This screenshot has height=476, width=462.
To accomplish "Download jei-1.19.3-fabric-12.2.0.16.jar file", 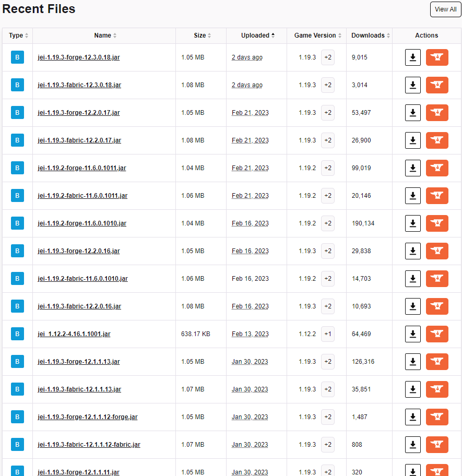I will coord(412,306).
